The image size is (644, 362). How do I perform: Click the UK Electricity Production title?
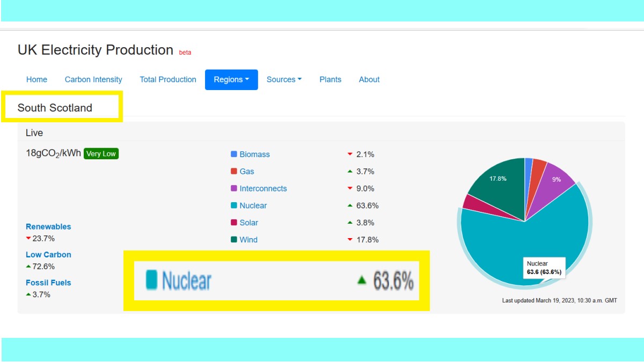coord(96,50)
